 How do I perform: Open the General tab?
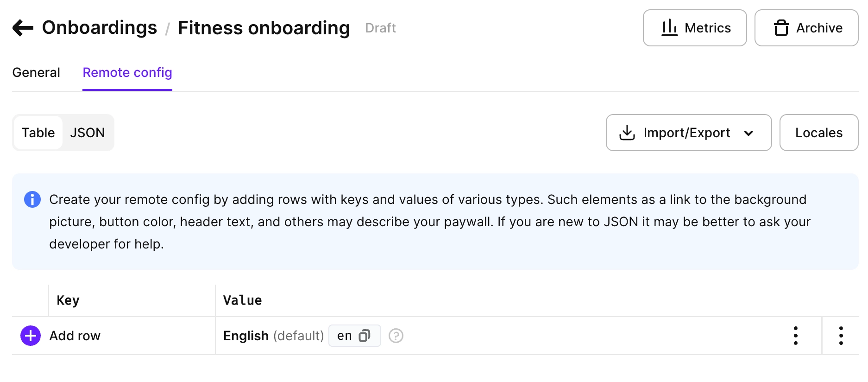pyautogui.click(x=36, y=73)
